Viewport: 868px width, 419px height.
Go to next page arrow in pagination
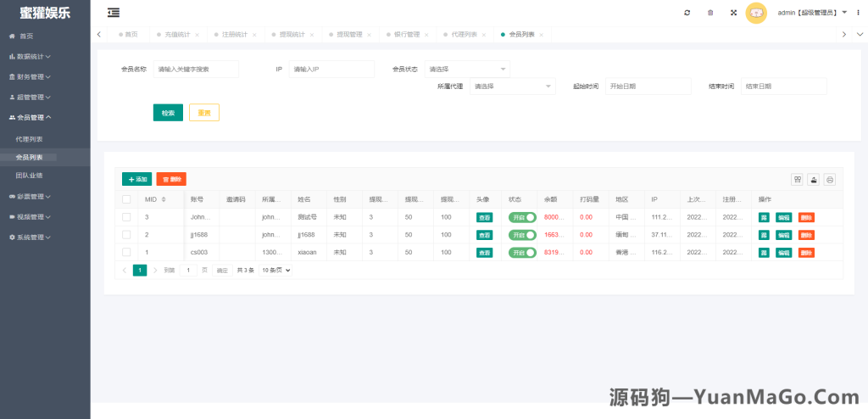(x=156, y=271)
